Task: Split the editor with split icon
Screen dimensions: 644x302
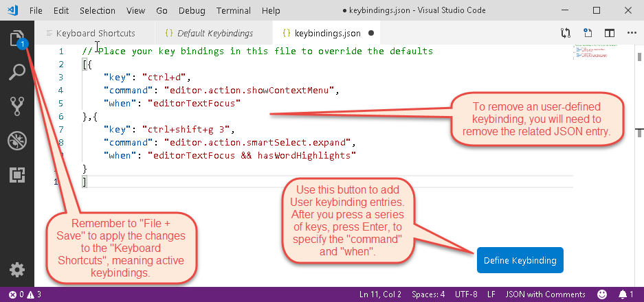Action: (x=609, y=33)
